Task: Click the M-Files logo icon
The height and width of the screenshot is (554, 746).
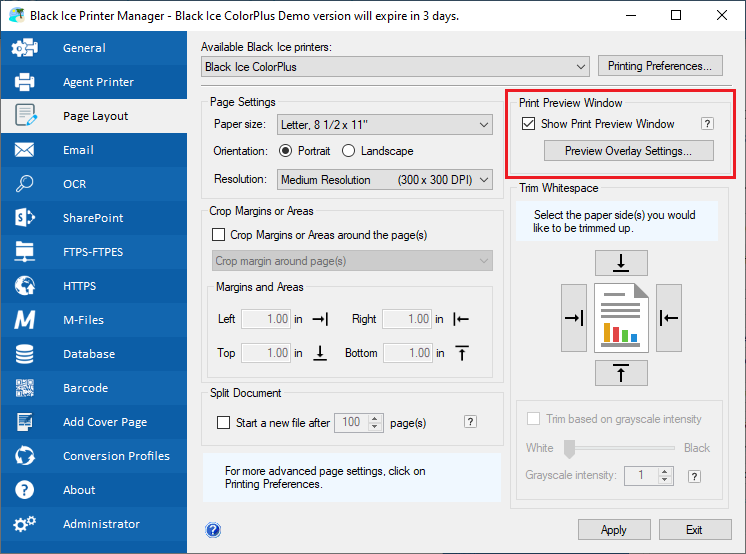Action: click(25, 320)
